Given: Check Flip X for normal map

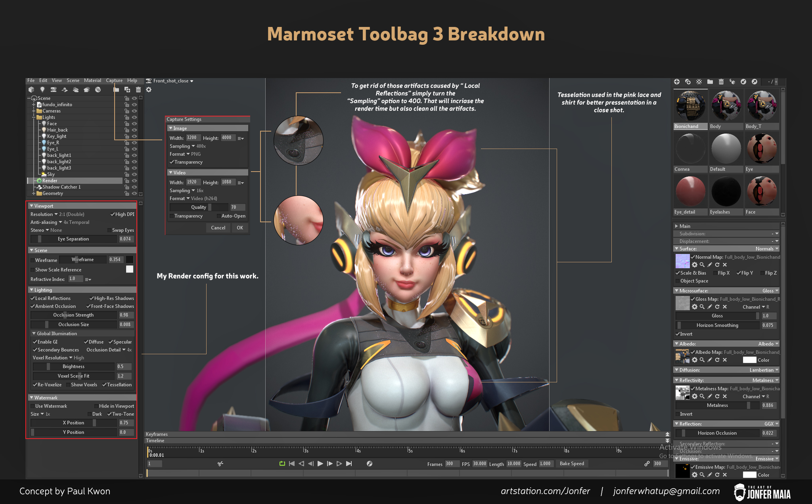Looking at the screenshot, I should click(x=715, y=273).
